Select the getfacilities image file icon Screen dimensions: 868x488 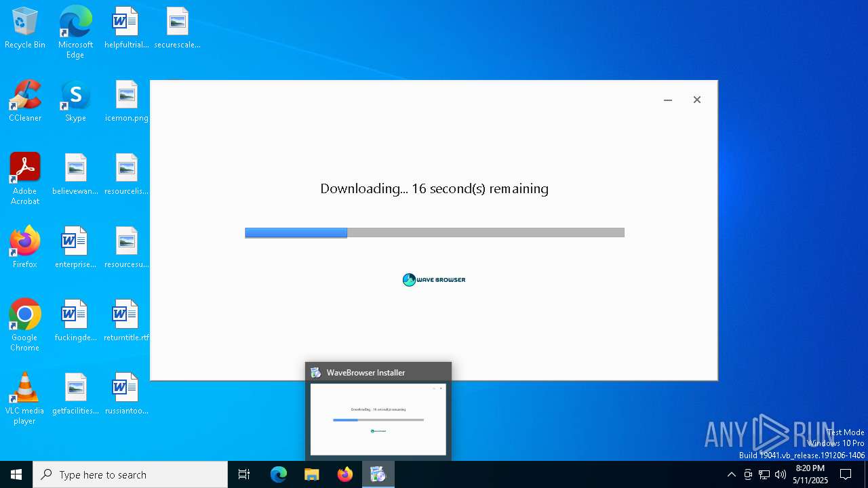tap(75, 394)
